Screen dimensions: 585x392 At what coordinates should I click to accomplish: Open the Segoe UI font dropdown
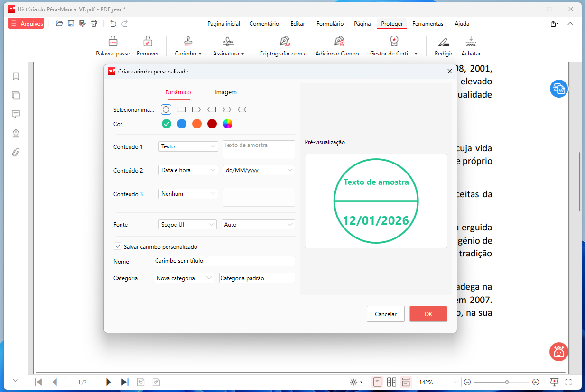pyautogui.click(x=187, y=225)
